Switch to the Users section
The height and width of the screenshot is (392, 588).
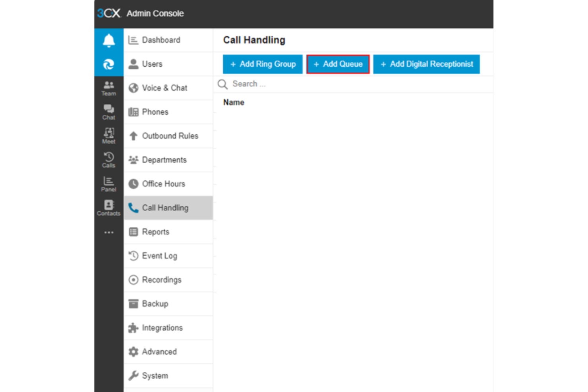152,64
